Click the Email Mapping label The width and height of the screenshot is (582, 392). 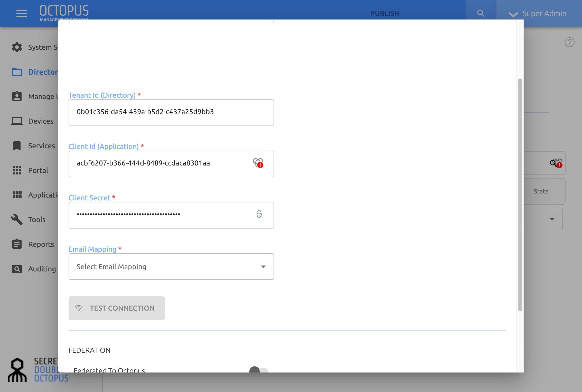tap(92, 249)
